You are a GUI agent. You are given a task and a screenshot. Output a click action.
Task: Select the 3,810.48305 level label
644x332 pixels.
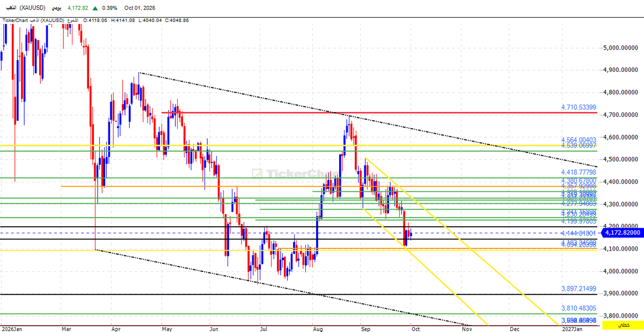tap(579, 308)
